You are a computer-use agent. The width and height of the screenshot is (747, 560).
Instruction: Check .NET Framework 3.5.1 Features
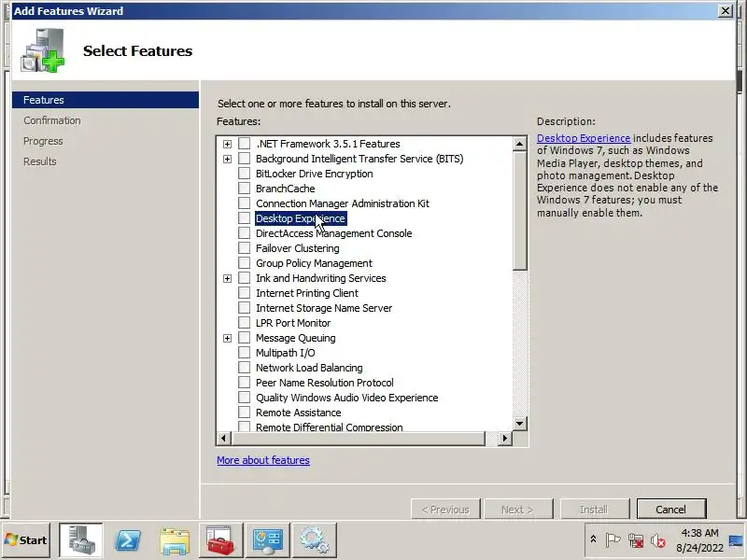pyautogui.click(x=244, y=144)
